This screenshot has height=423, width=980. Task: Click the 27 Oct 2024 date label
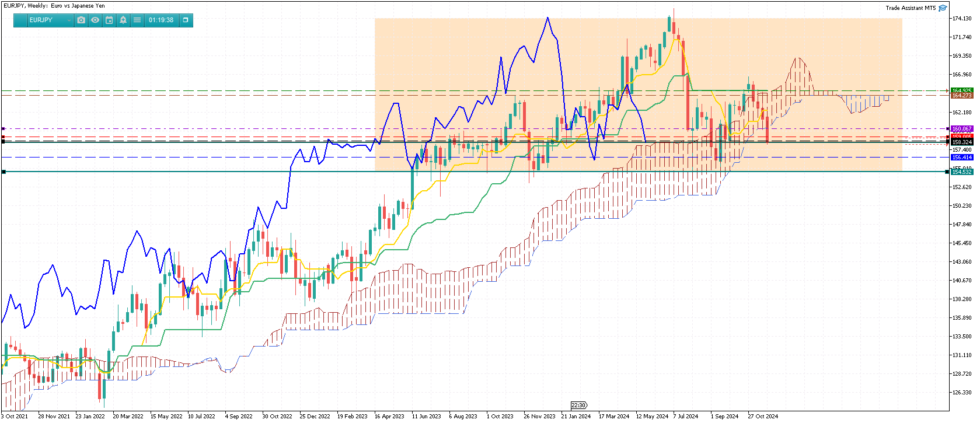tap(763, 417)
